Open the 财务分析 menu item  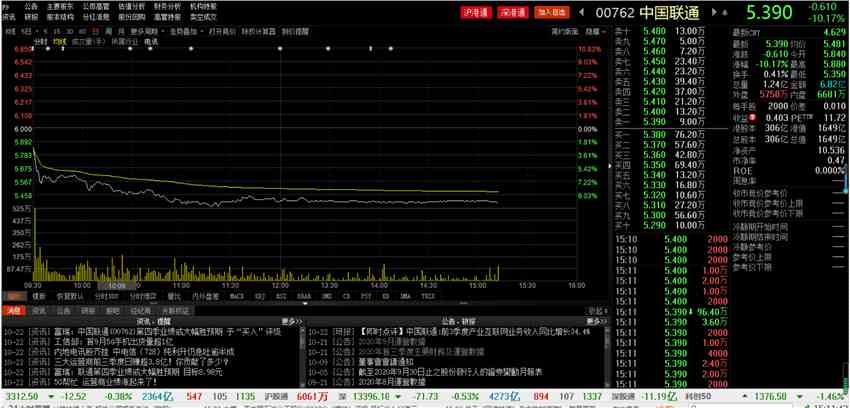(167, 7)
